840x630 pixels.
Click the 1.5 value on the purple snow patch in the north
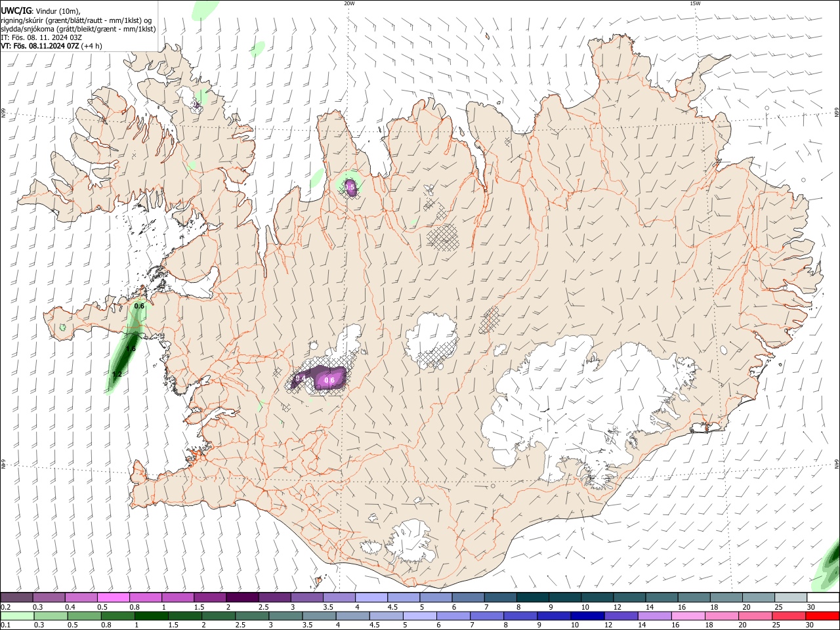pyautogui.click(x=351, y=187)
